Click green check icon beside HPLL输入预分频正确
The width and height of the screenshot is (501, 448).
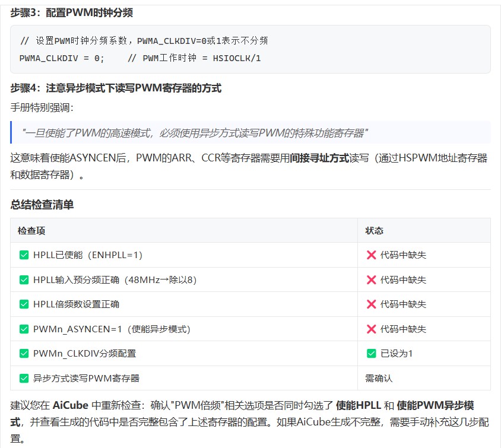coord(24,279)
